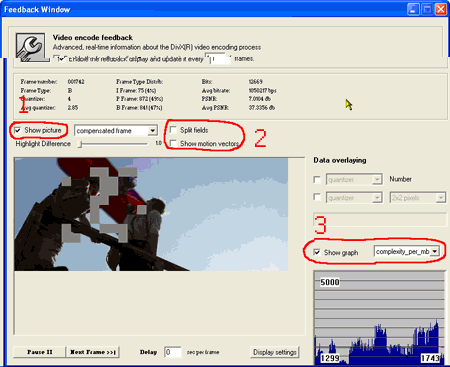Click the Delay seconds input field

173,352
